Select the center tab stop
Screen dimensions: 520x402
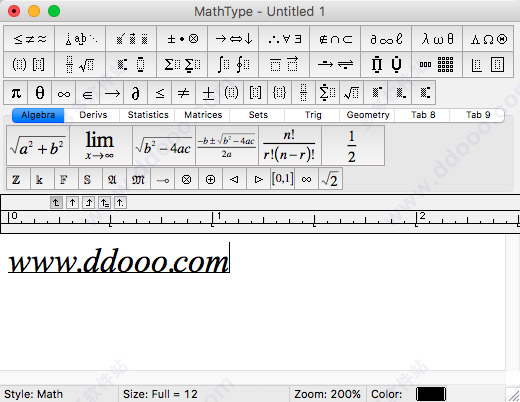tap(72, 202)
